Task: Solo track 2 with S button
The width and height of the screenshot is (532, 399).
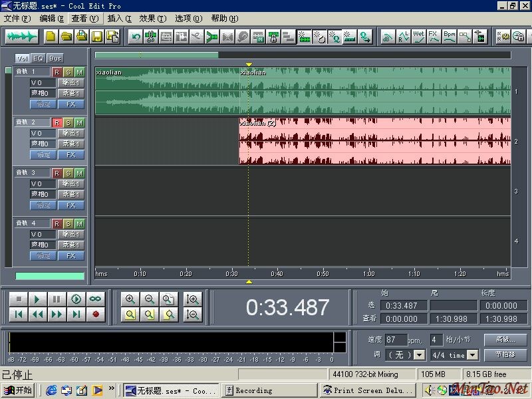Action: coord(68,122)
